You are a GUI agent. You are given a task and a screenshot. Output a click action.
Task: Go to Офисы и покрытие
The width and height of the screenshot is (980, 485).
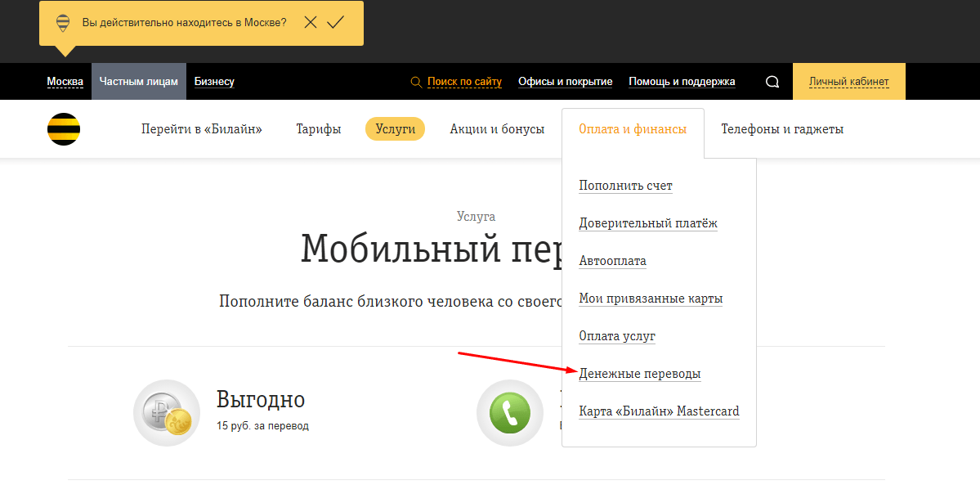[x=565, y=81]
